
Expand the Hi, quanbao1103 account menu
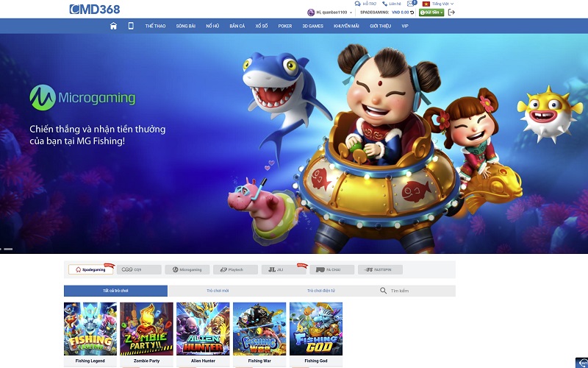pyautogui.click(x=334, y=13)
